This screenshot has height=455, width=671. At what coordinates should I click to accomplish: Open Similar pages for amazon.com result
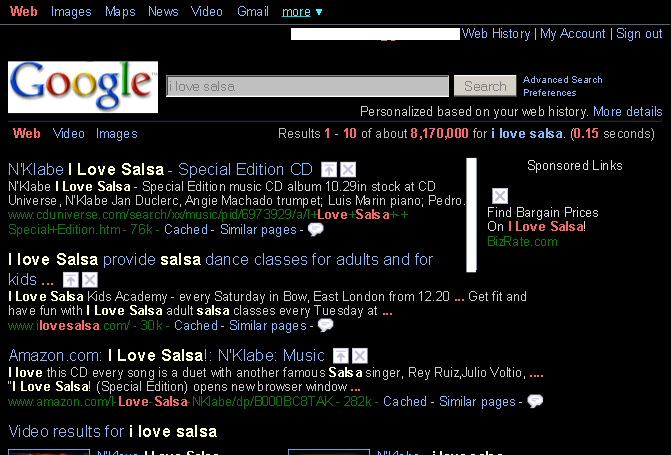[x=477, y=401]
